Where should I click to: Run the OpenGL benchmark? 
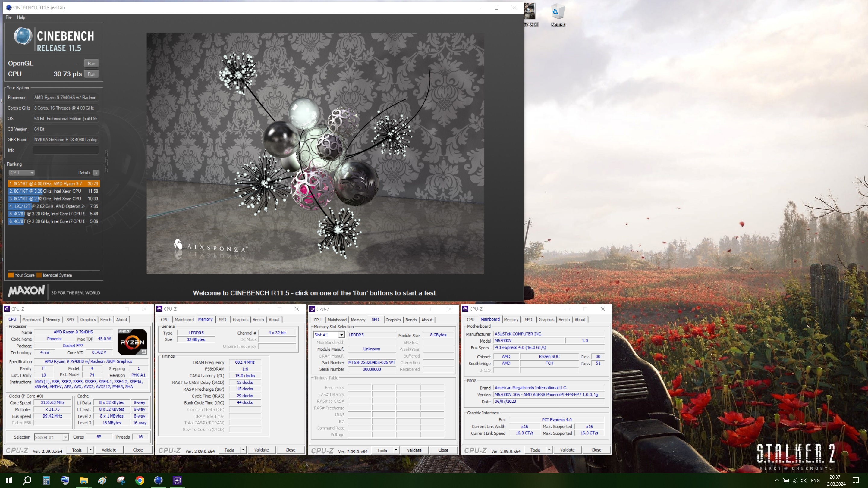coord(91,63)
